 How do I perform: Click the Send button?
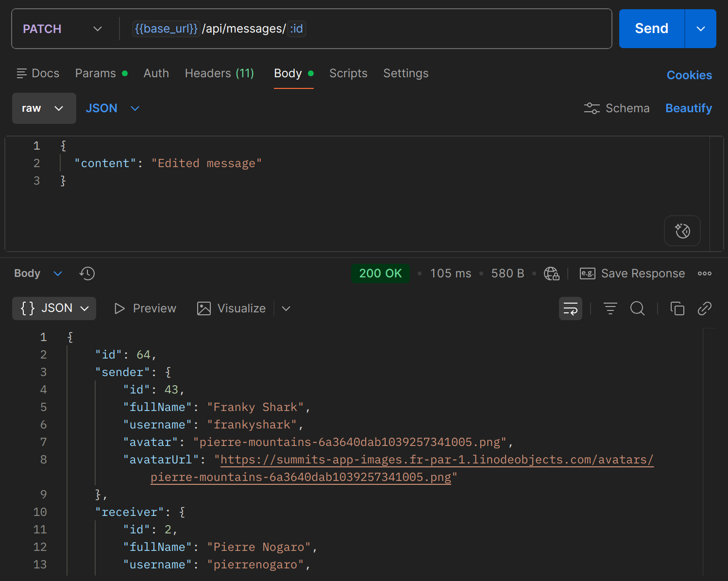click(651, 29)
